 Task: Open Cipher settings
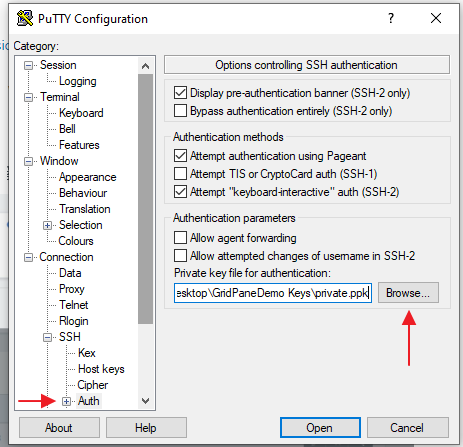pos(93,385)
